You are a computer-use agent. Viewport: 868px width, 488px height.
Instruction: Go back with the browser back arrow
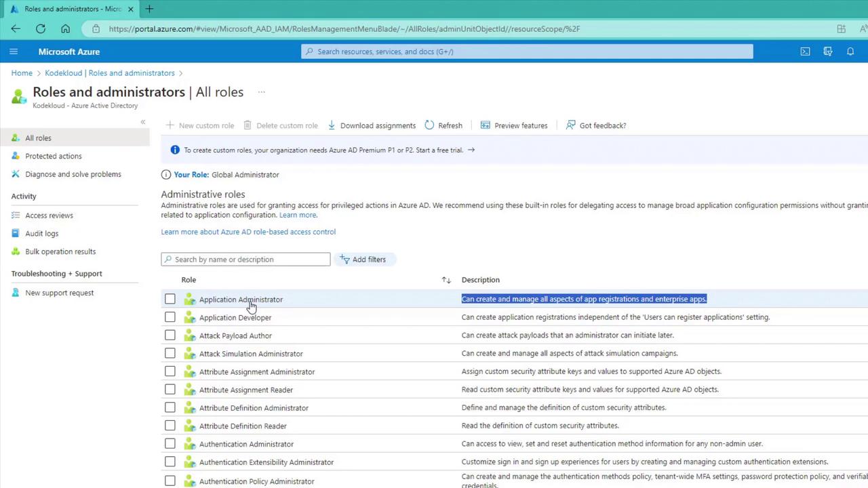click(x=16, y=28)
